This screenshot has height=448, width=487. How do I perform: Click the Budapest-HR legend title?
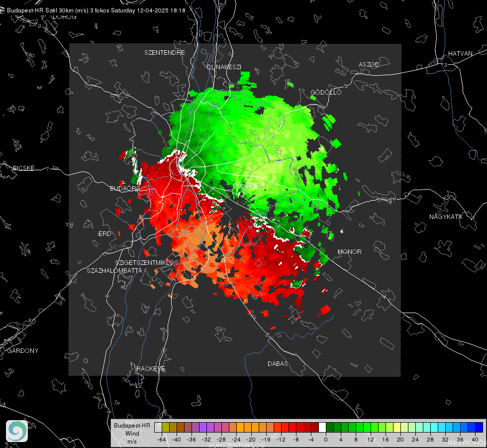coord(132,425)
